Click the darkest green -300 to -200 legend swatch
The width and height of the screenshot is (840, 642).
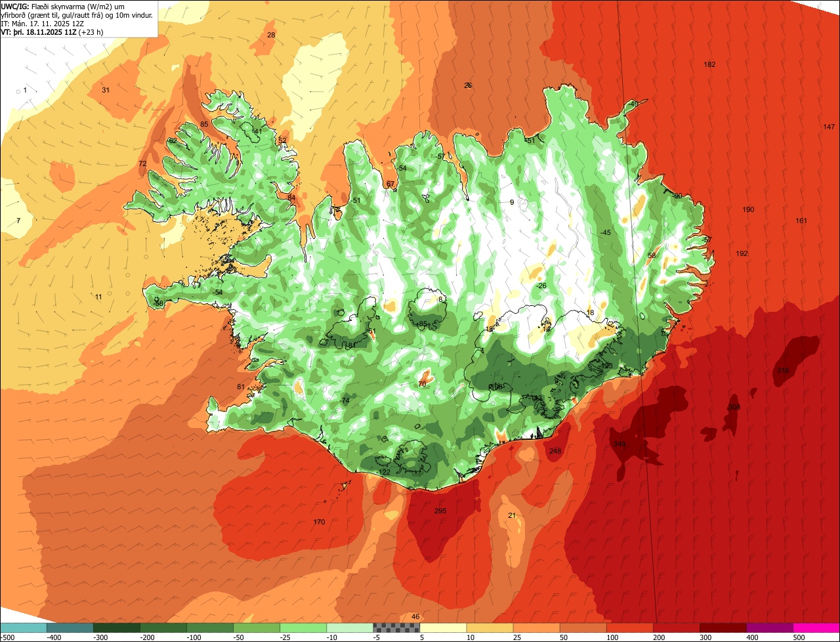117,628
